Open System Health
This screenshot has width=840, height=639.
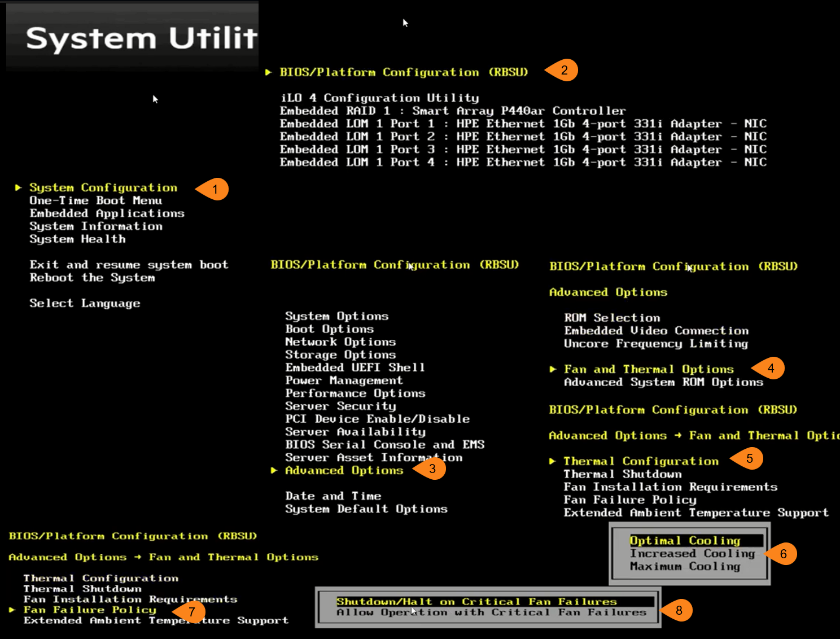click(x=77, y=239)
